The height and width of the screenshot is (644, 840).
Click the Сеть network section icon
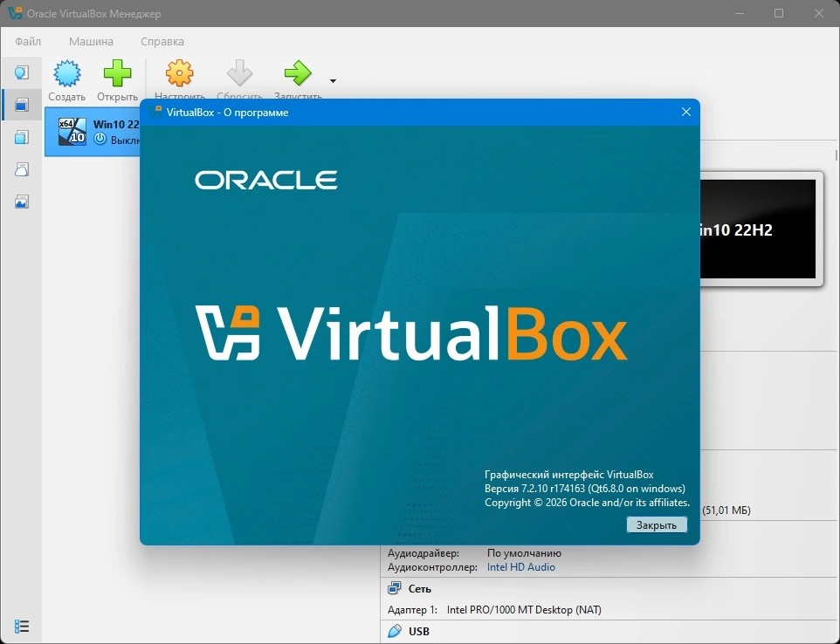[x=395, y=588]
